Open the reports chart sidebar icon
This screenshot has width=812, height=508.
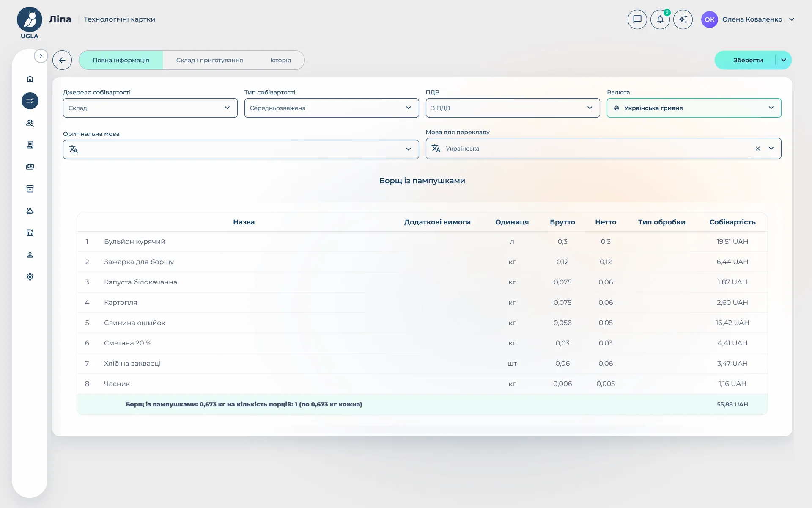30,233
